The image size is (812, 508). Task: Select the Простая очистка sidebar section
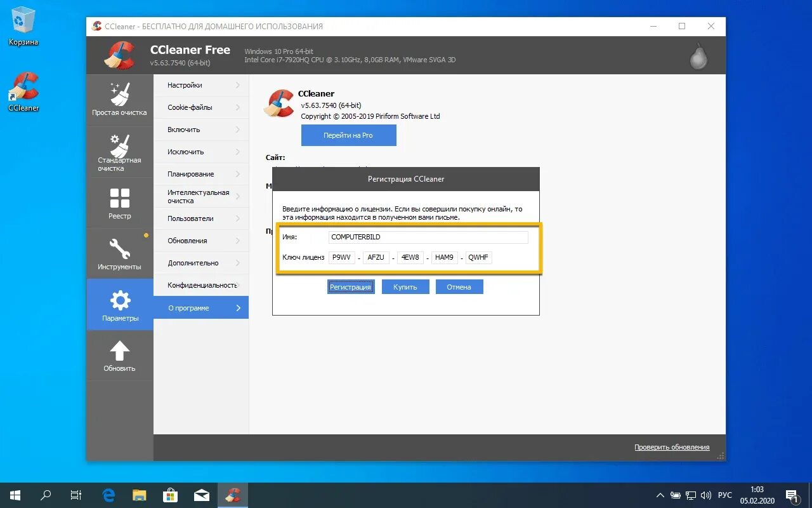tap(120, 100)
